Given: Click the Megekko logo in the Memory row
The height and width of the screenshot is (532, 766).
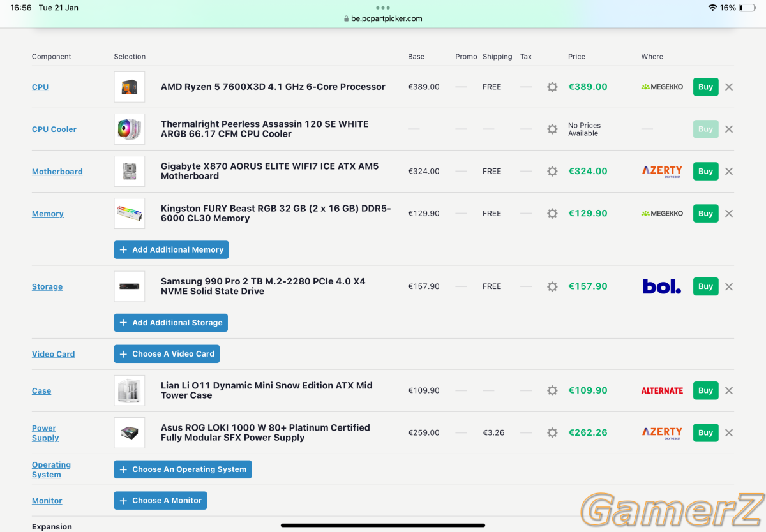Looking at the screenshot, I should [x=662, y=214].
